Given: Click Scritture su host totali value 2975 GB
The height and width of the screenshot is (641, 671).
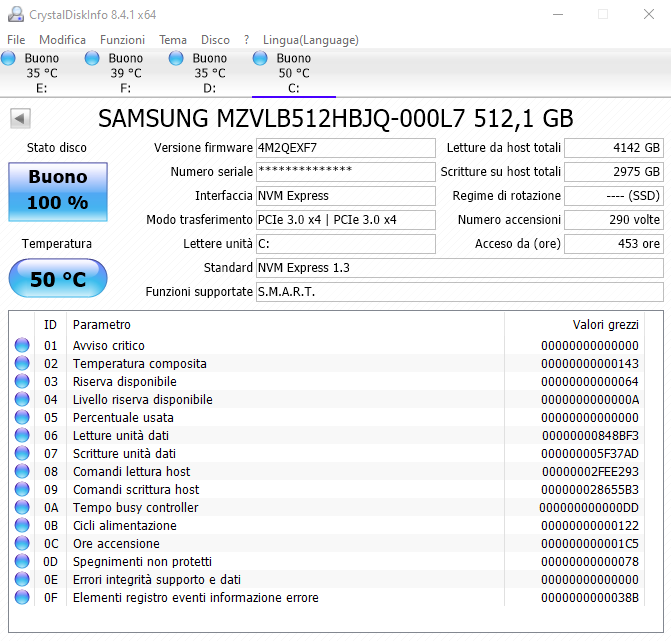Looking at the screenshot, I should click(614, 172).
